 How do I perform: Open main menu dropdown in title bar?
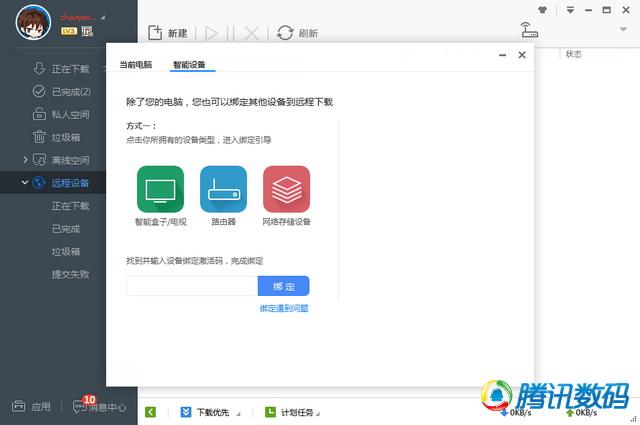570,10
